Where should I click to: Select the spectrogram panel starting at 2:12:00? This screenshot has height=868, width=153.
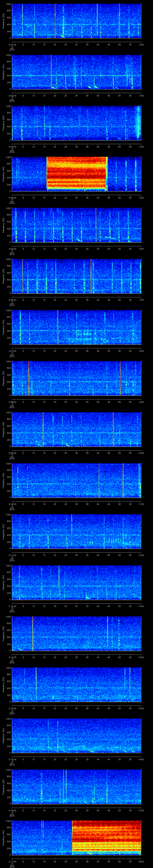(76, 582)
